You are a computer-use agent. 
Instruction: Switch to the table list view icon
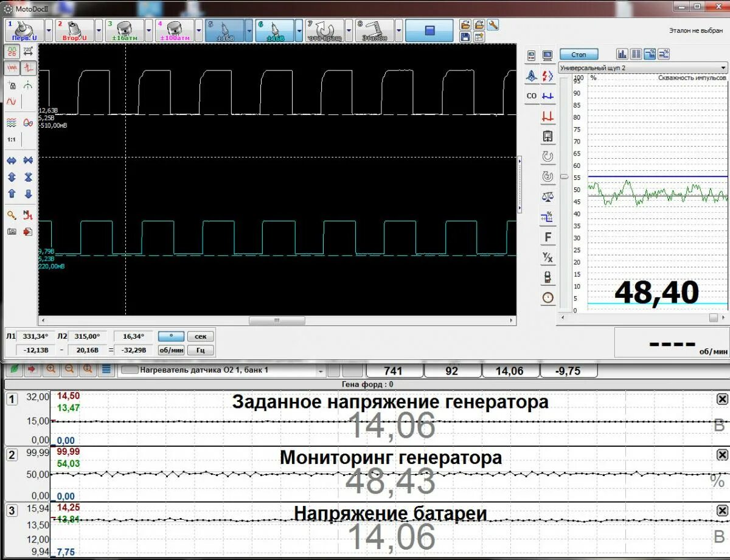coord(636,54)
